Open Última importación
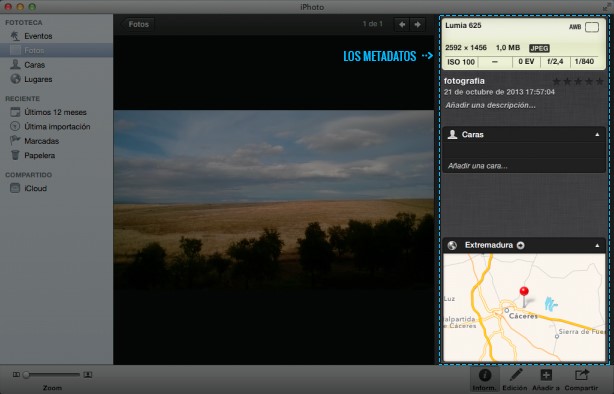The width and height of the screenshot is (614, 394). click(56, 127)
